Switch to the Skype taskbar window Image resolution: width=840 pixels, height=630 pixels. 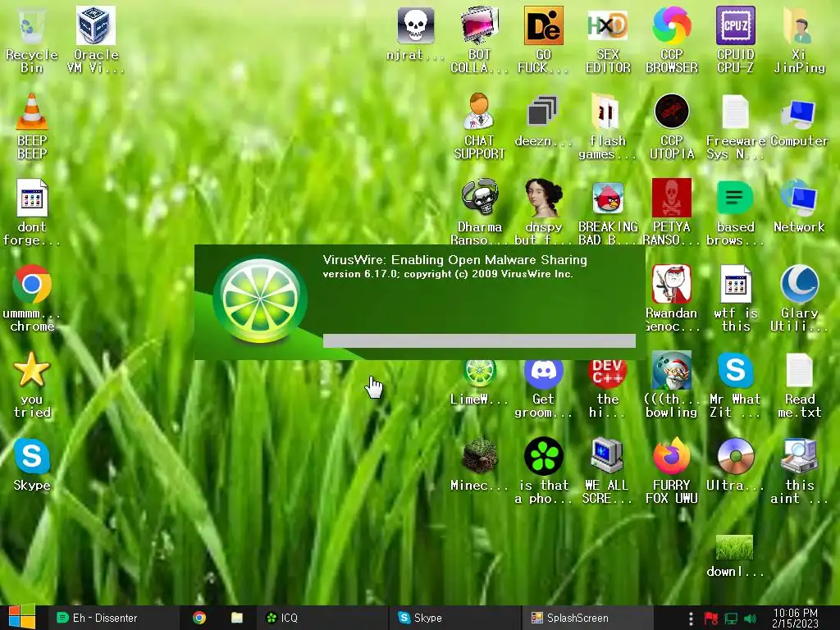click(454, 618)
